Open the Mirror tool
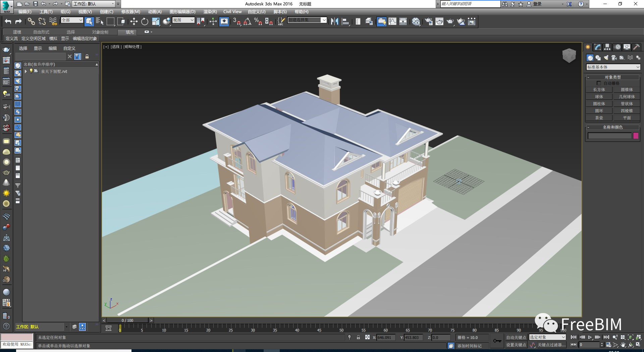The width and height of the screenshot is (644, 352). pyautogui.click(x=334, y=22)
